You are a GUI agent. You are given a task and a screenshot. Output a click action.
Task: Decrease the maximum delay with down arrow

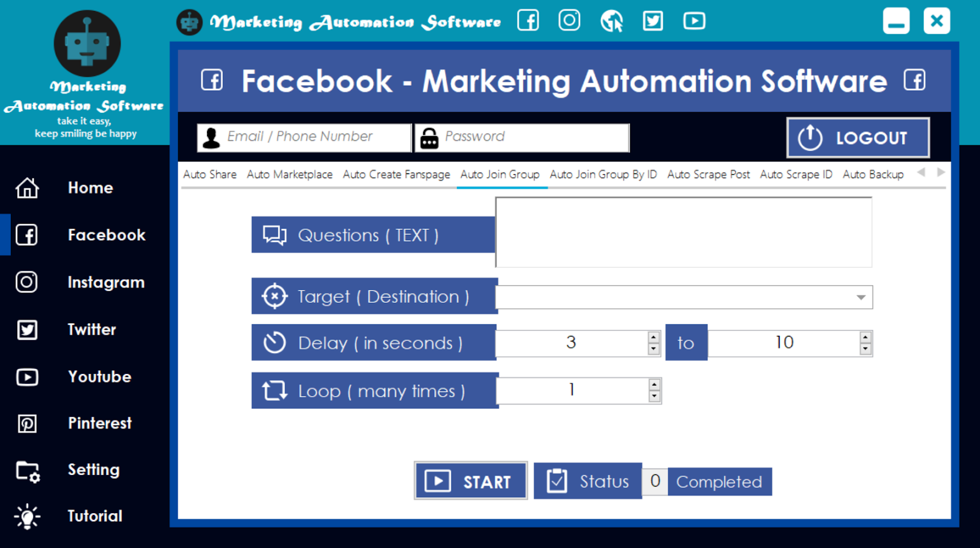865,349
